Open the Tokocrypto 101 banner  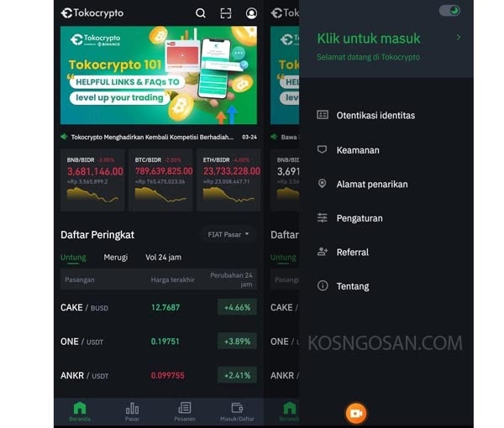pyautogui.click(x=159, y=76)
